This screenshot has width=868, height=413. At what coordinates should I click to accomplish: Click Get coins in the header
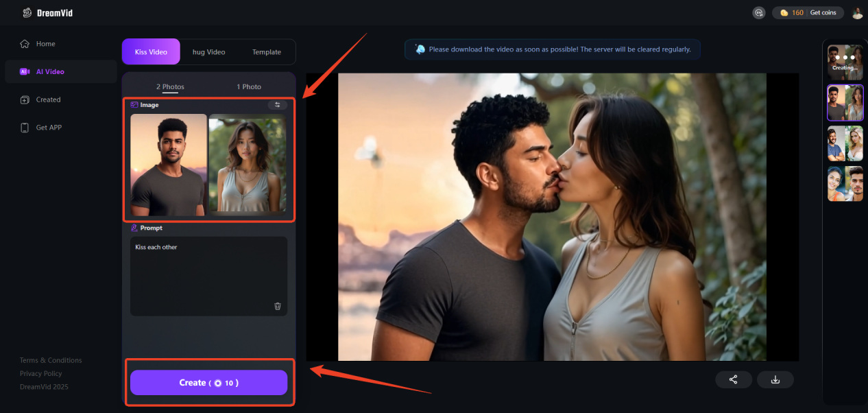tap(823, 13)
